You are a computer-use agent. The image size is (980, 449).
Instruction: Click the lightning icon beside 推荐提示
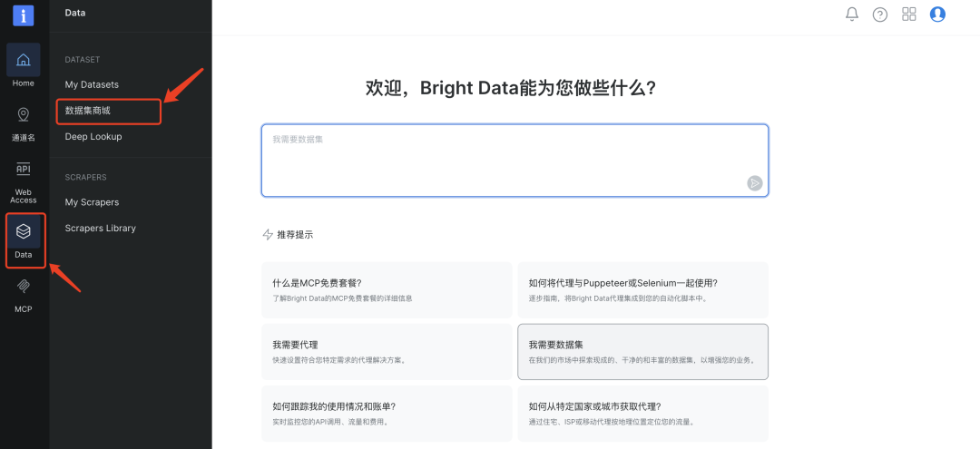tap(268, 235)
